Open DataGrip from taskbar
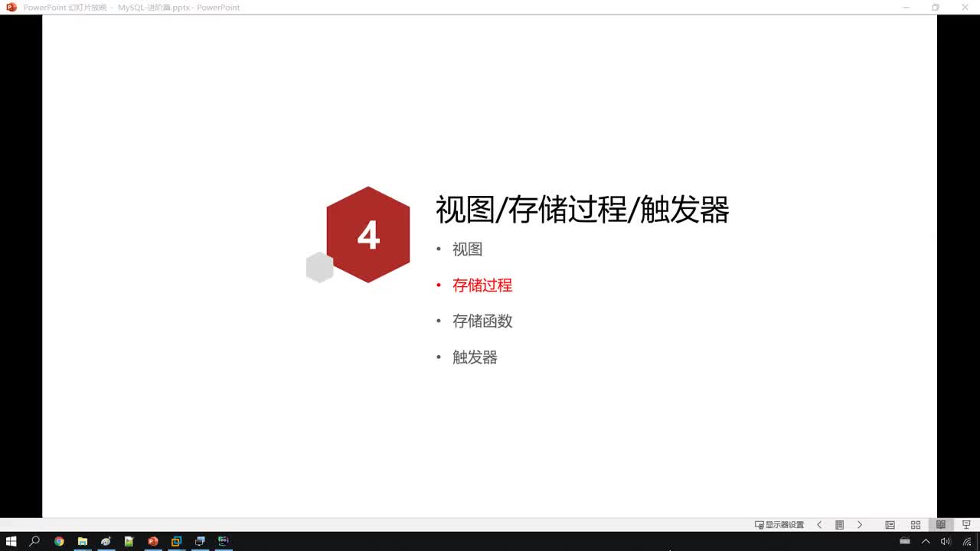Image resolution: width=980 pixels, height=551 pixels. coord(223,541)
